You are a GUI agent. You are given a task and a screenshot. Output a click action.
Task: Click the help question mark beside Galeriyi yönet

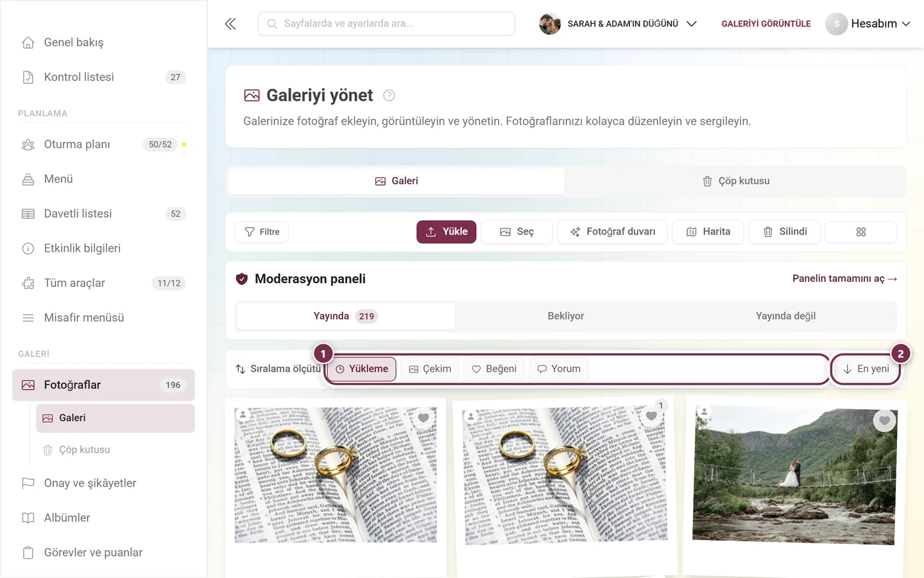point(389,96)
